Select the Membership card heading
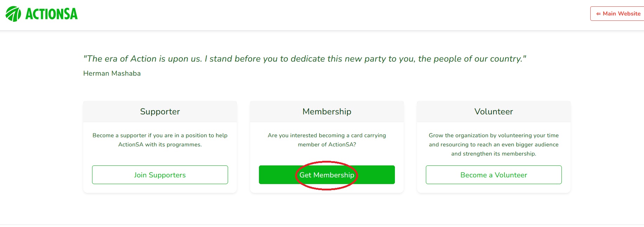 327,112
